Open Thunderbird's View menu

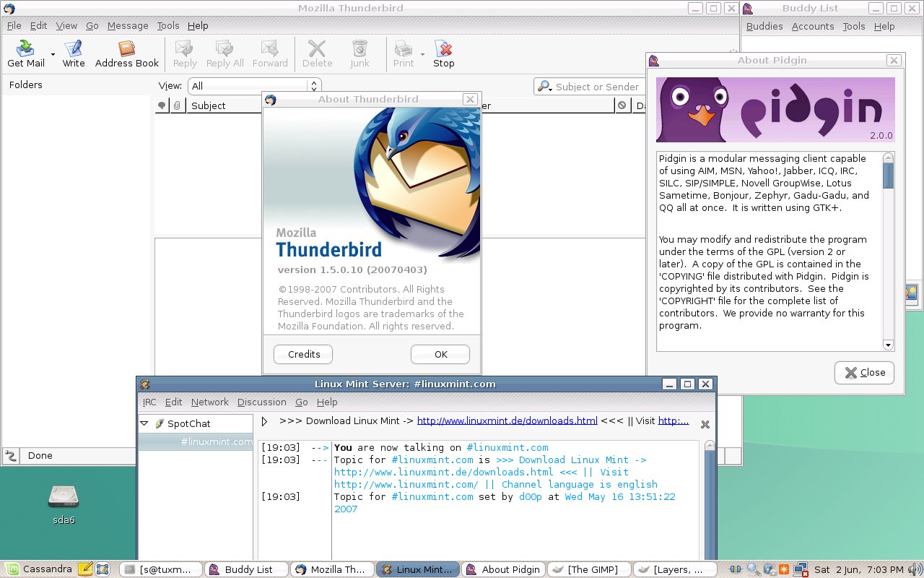66,25
